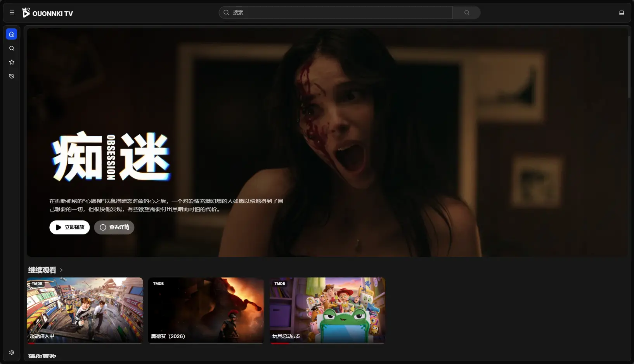Click the magnifier icon inside the search box
634x364 pixels.
click(x=226, y=12)
